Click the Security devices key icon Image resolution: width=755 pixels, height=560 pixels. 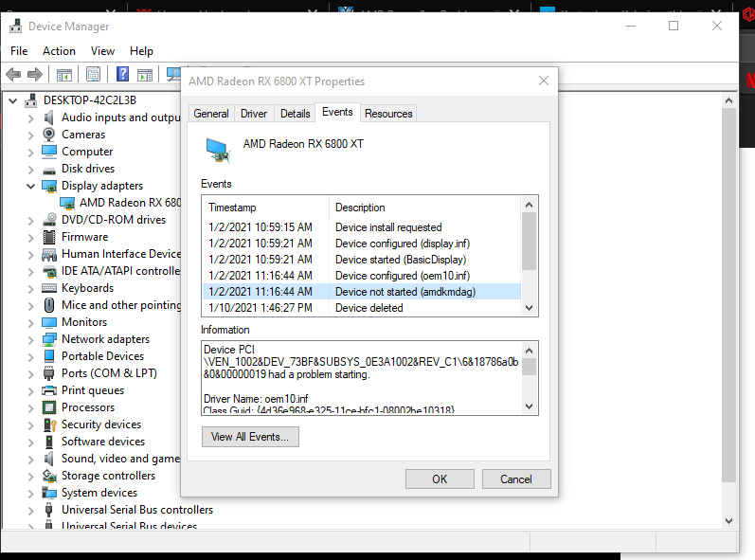coord(49,425)
